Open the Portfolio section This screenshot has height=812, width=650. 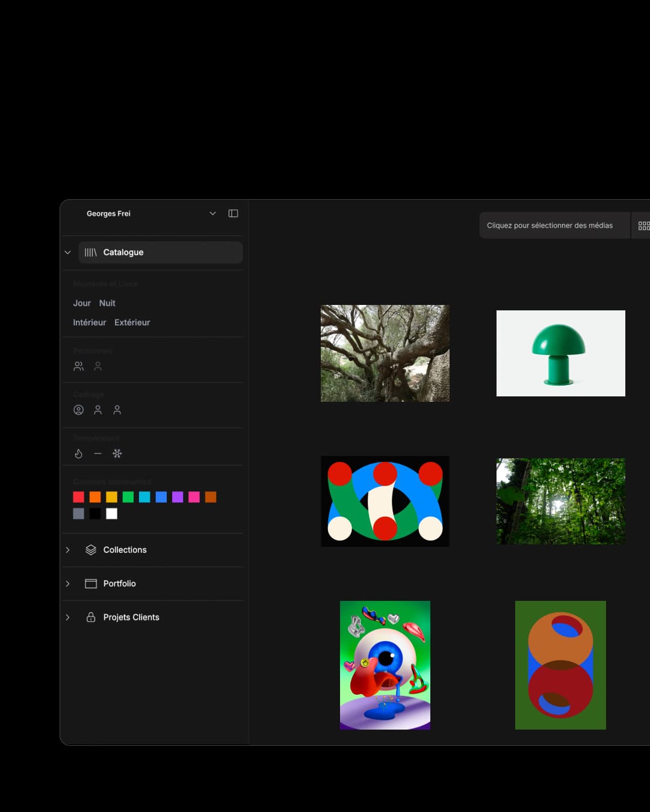[119, 583]
